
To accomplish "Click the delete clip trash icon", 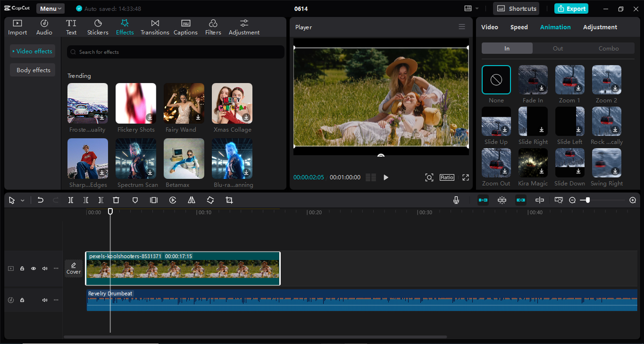I will click(x=116, y=200).
